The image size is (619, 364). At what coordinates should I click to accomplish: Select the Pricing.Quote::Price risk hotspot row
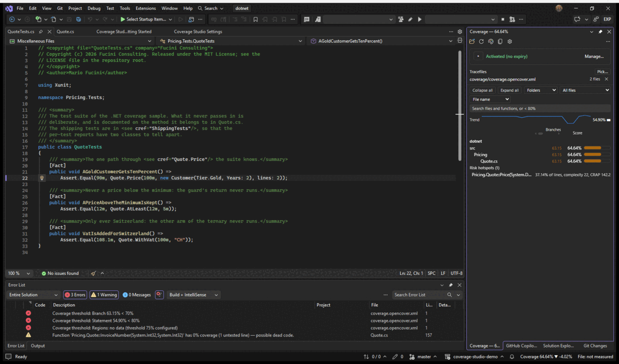[540, 175]
